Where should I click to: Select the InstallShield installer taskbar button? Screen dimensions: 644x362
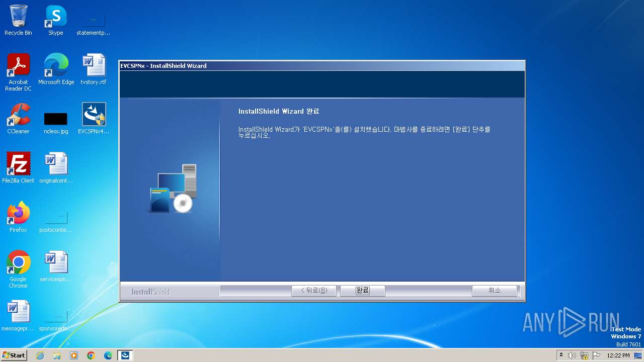click(125, 355)
